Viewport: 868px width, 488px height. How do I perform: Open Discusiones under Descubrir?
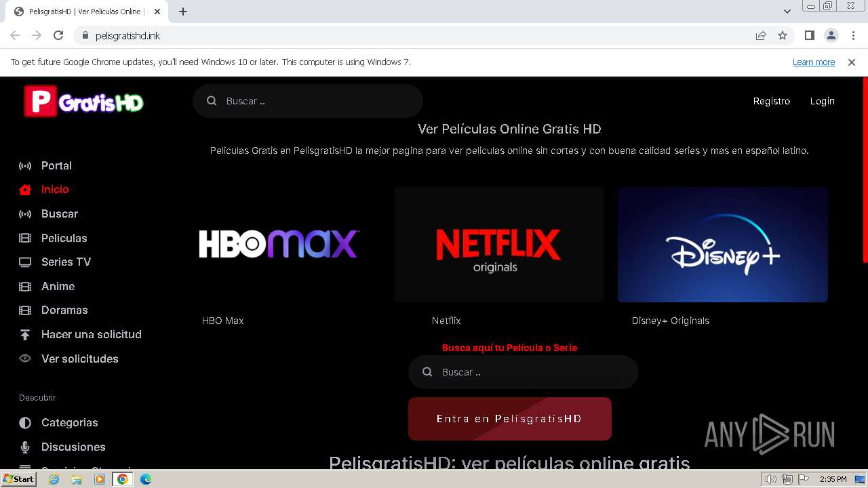point(73,447)
